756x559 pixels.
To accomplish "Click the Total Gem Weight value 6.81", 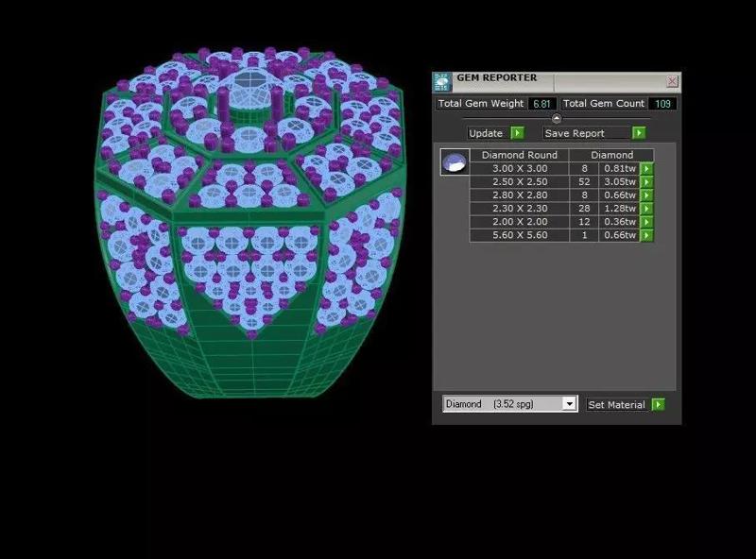I will pyautogui.click(x=541, y=104).
